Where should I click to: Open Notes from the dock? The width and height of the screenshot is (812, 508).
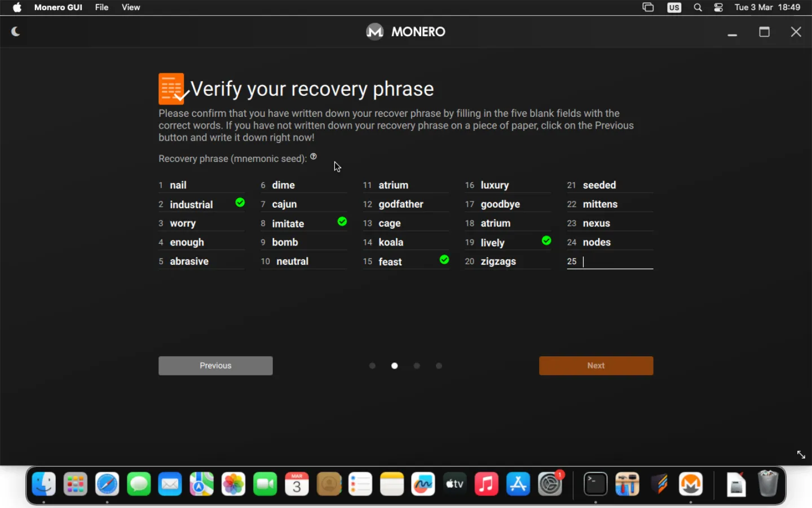point(392,484)
